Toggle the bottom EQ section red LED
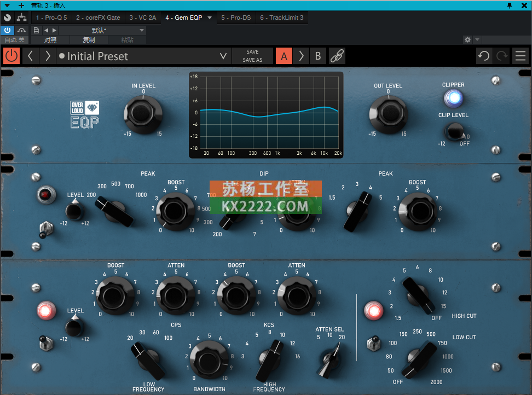Image resolution: width=532 pixels, height=395 pixels. coord(46,311)
